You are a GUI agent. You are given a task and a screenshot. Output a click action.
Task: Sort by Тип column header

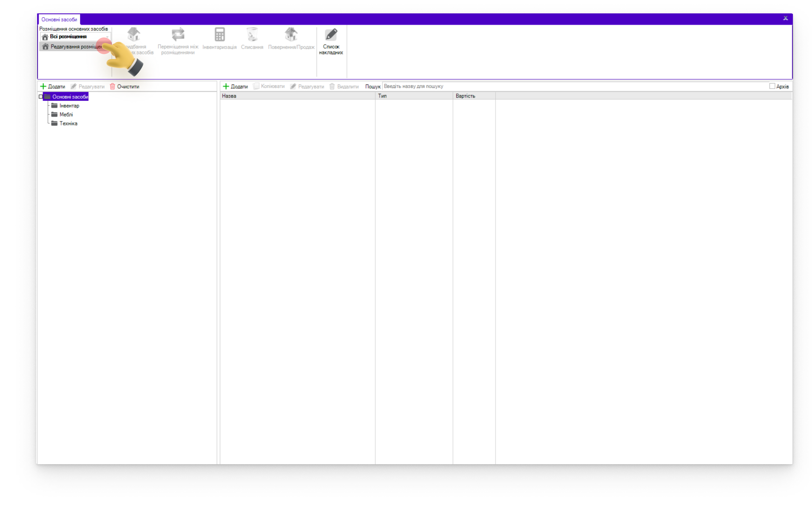pyautogui.click(x=414, y=96)
